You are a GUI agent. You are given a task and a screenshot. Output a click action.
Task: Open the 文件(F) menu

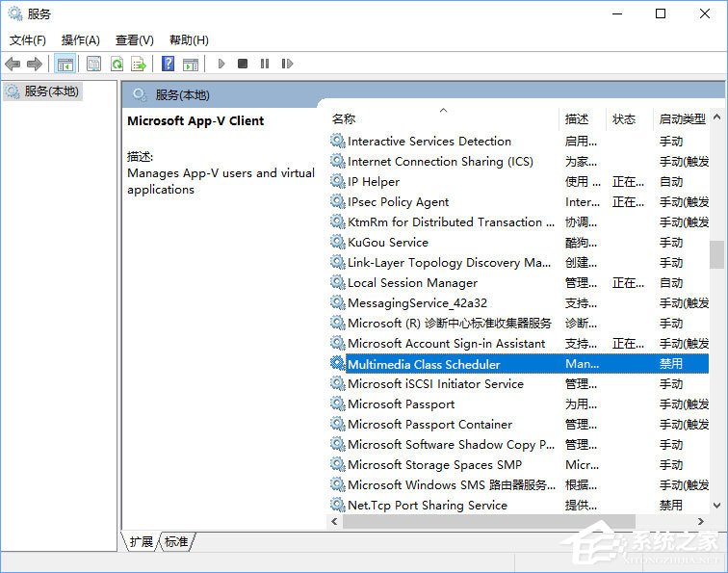click(x=28, y=39)
